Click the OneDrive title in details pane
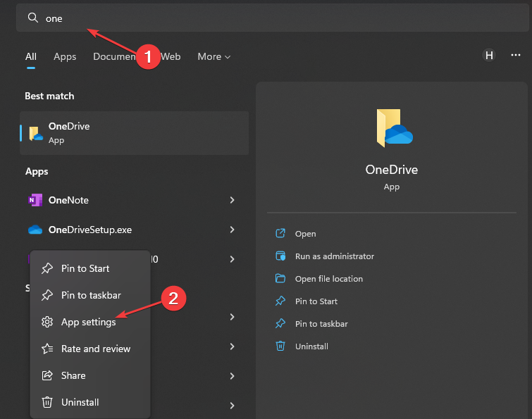This screenshot has height=419, width=532. (x=392, y=170)
